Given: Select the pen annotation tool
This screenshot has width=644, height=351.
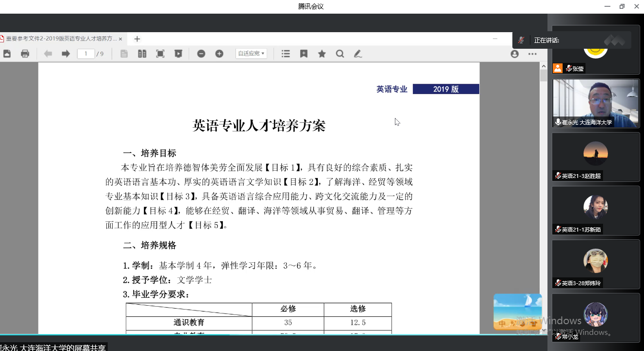Looking at the screenshot, I should point(358,54).
